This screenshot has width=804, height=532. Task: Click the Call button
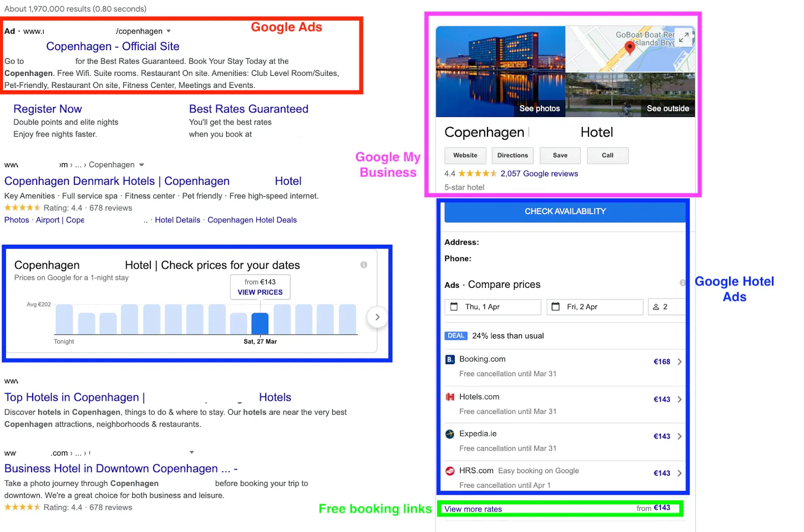(608, 156)
